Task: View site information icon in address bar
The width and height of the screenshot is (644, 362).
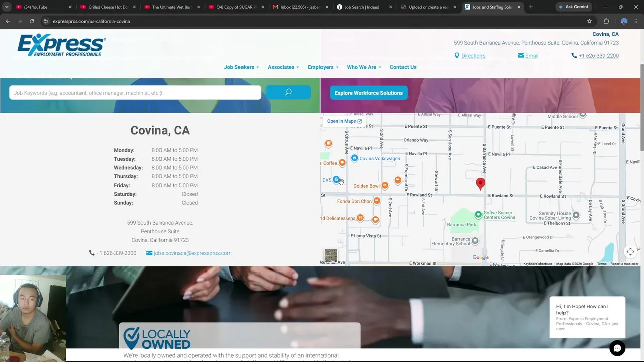Action: click(x=46, y=21)
